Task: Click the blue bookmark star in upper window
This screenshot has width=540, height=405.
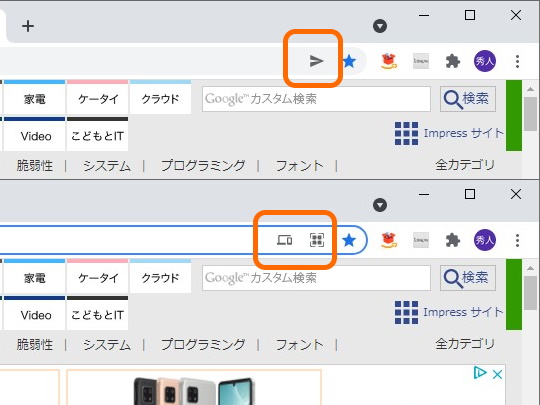Action: pos(349,61)
